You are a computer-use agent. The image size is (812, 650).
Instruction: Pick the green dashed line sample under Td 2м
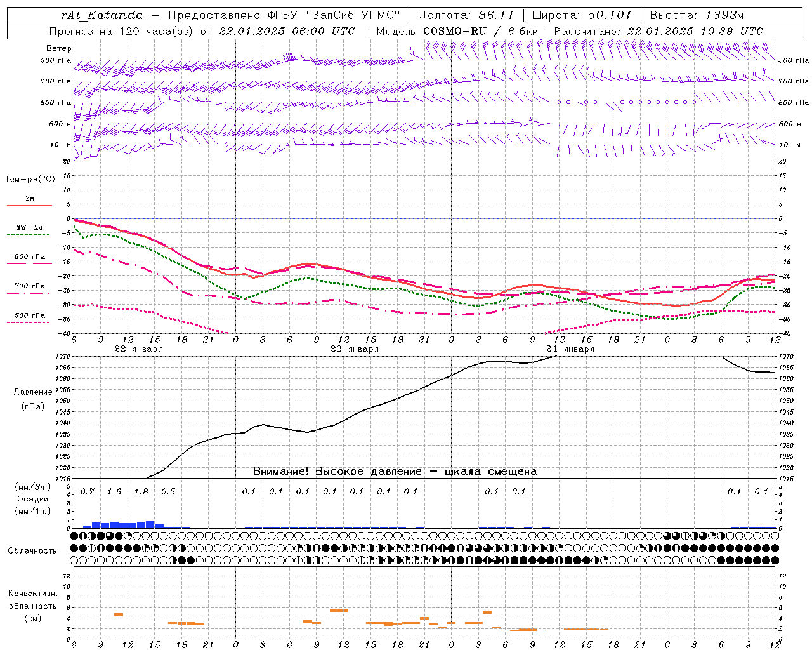coord(29,235)
